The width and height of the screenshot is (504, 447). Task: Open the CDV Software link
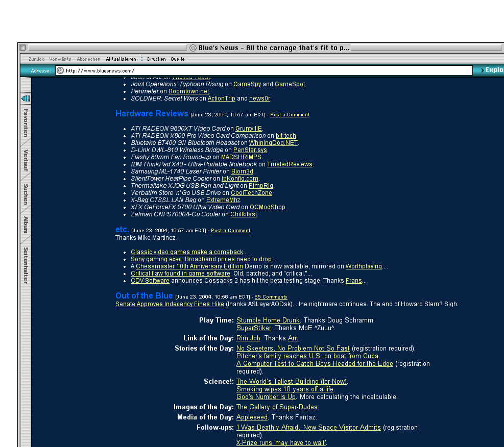click(150, 281)
